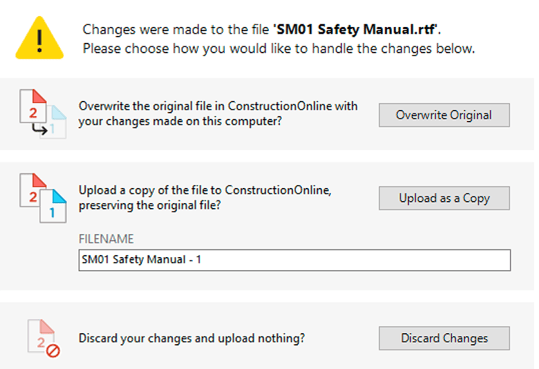
Task: Click the red document '2' in overwrite icon
Action: [x=33, y=106]
